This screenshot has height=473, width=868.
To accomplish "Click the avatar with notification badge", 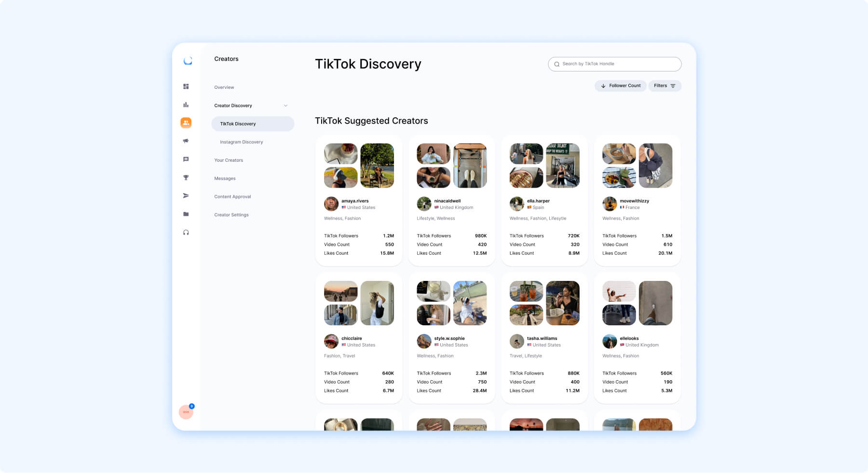I will tap(186, 412).
